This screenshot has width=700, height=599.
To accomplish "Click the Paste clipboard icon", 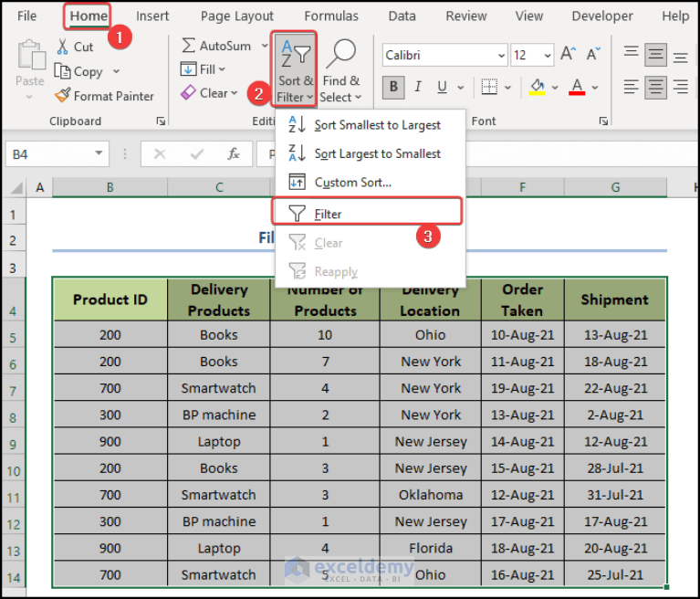I will pos(31,55).
